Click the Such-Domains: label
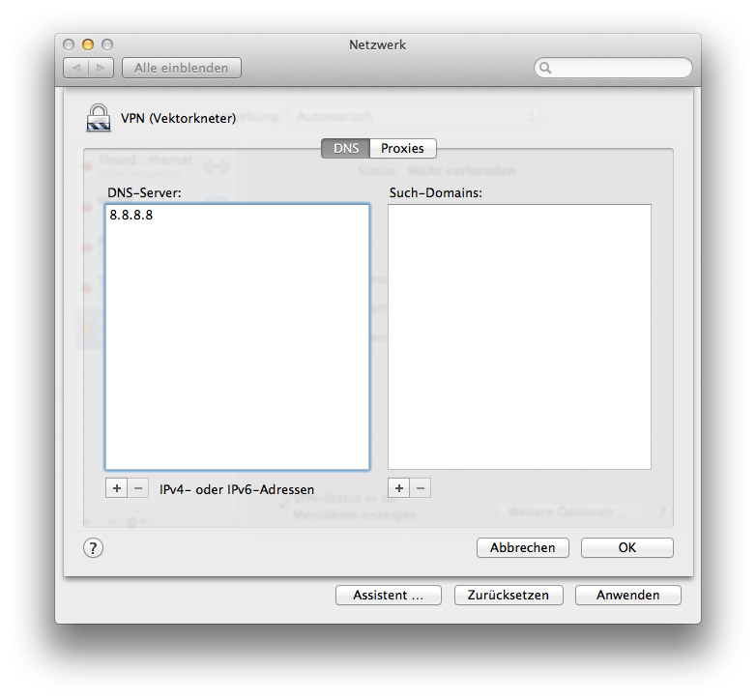Screen dimensions: 756x700 [436, 192]
